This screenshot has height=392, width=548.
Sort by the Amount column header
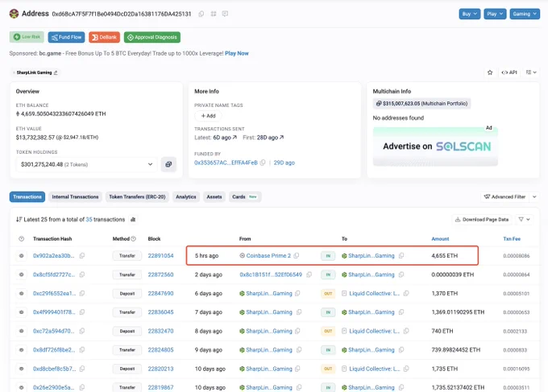(440, 239)
